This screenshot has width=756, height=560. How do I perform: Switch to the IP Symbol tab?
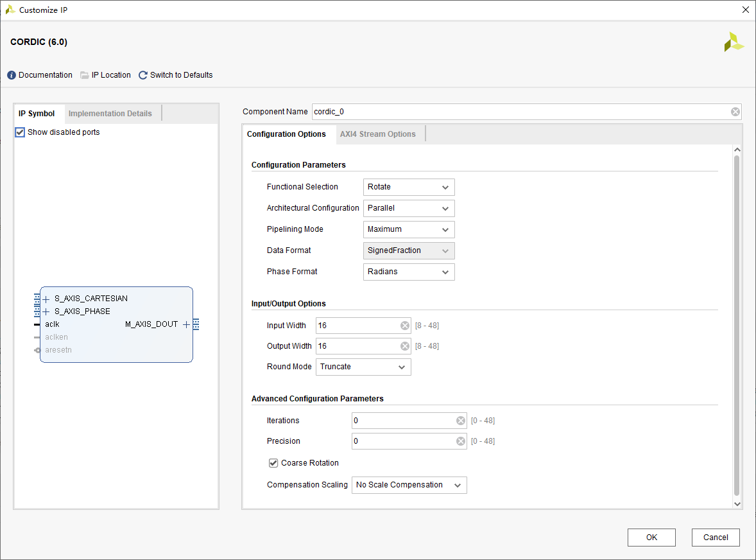(x=37, y=114)
